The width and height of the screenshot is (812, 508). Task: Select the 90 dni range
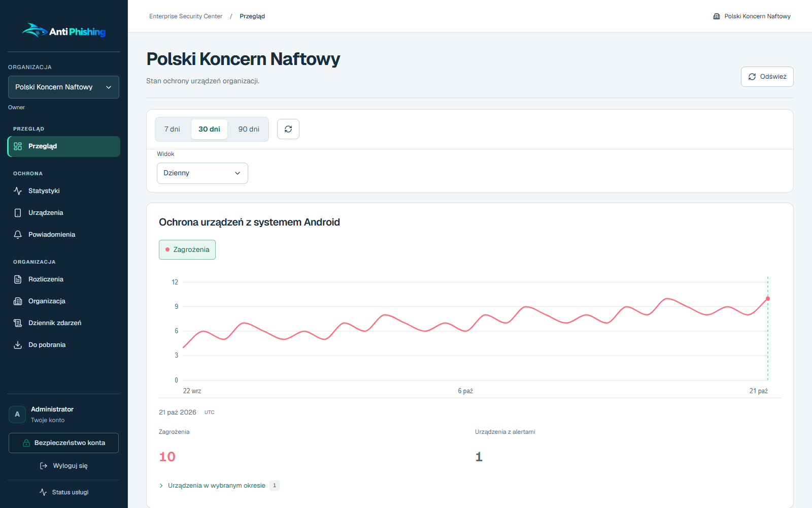pos(249,129)
